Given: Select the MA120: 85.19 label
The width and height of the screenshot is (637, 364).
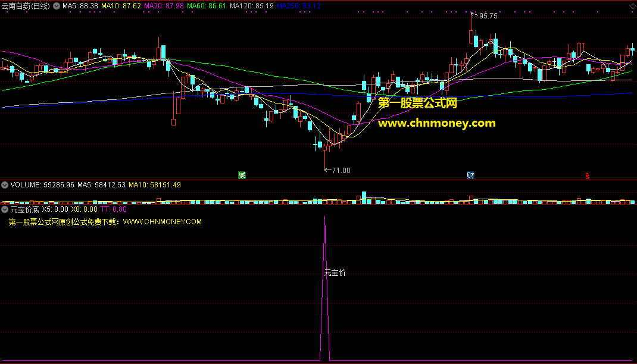Looking at the screenshot, I should [x=251, y=6].
